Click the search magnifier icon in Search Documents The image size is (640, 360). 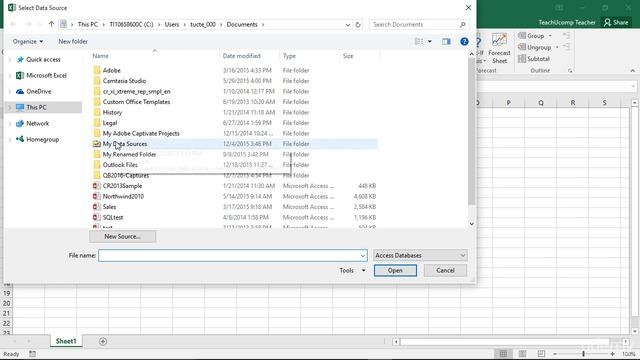click(x=462, y=24)
